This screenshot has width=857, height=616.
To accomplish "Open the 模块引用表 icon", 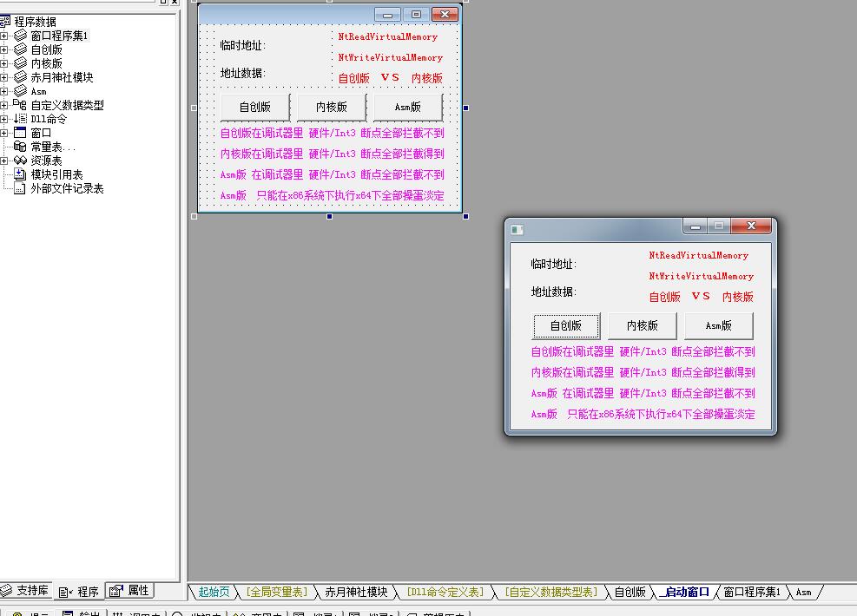I will 20,174.
